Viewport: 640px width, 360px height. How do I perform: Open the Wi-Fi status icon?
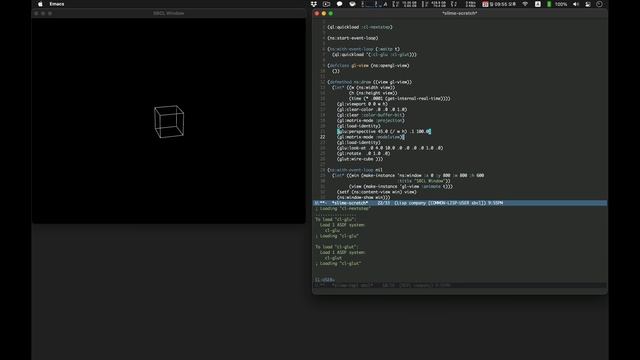point(525,4)
